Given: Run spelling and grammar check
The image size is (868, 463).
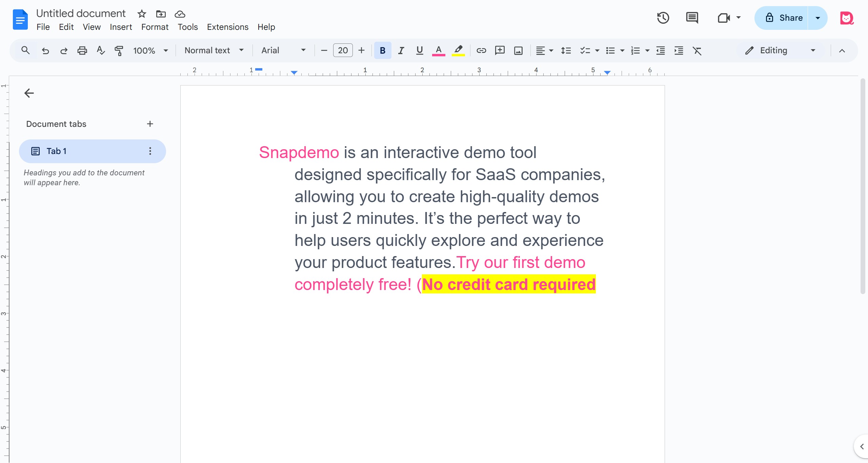Looking at the screenshot, I should tap(101, 51).
